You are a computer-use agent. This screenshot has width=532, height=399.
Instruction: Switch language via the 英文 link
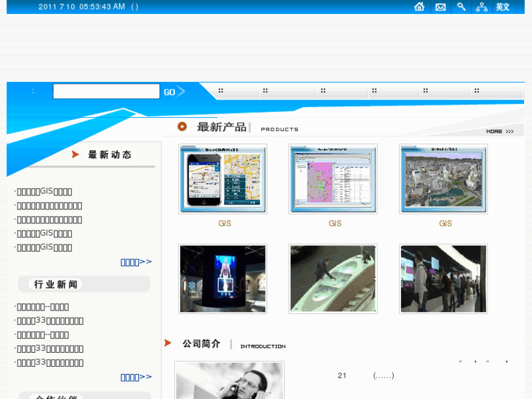[x=503, y=7]
